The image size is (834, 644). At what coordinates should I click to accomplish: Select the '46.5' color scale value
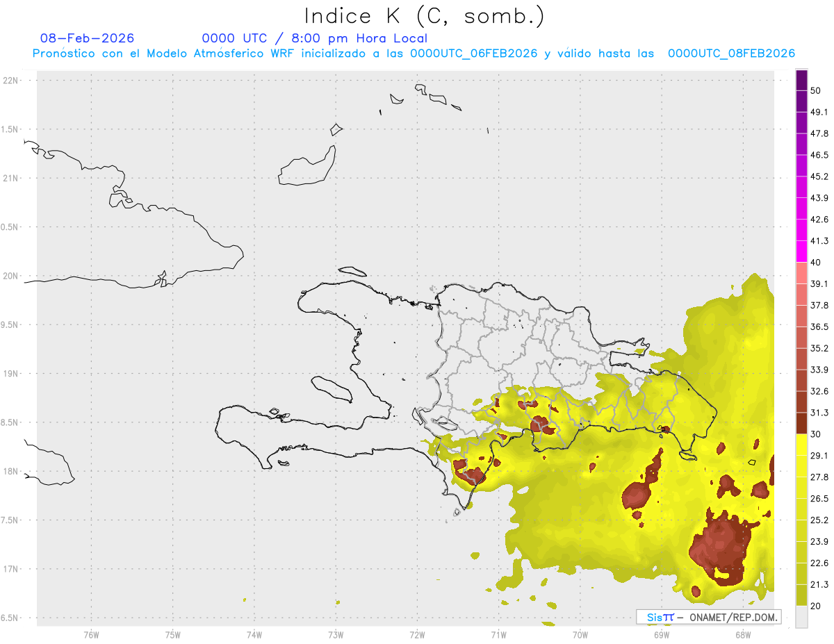(x=819, y=155)
